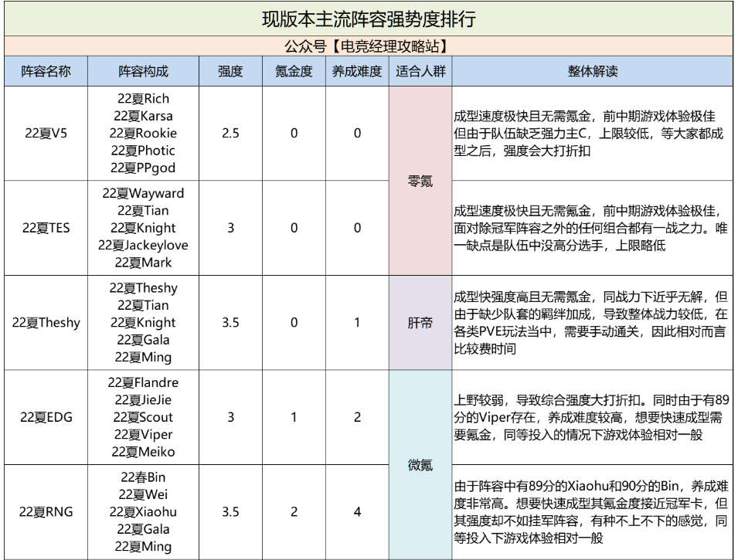Click 养成难度 value 2 in EDG row

coord(357,417)
